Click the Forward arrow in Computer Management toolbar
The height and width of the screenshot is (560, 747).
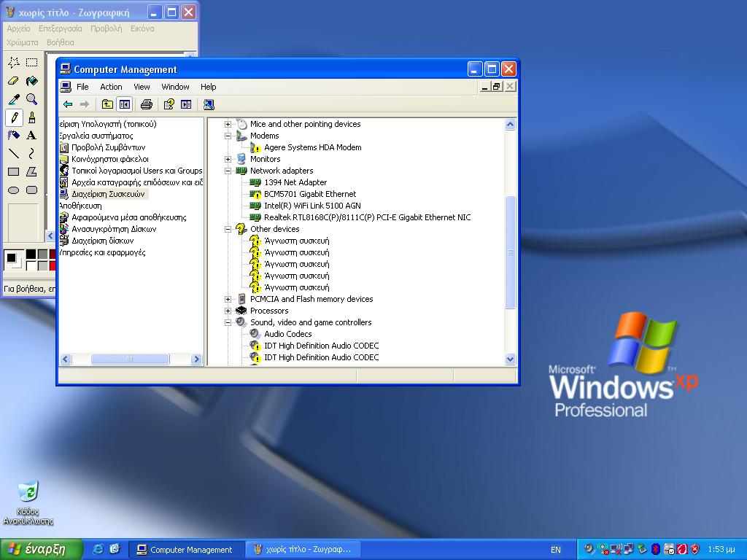tap(85, 104)
